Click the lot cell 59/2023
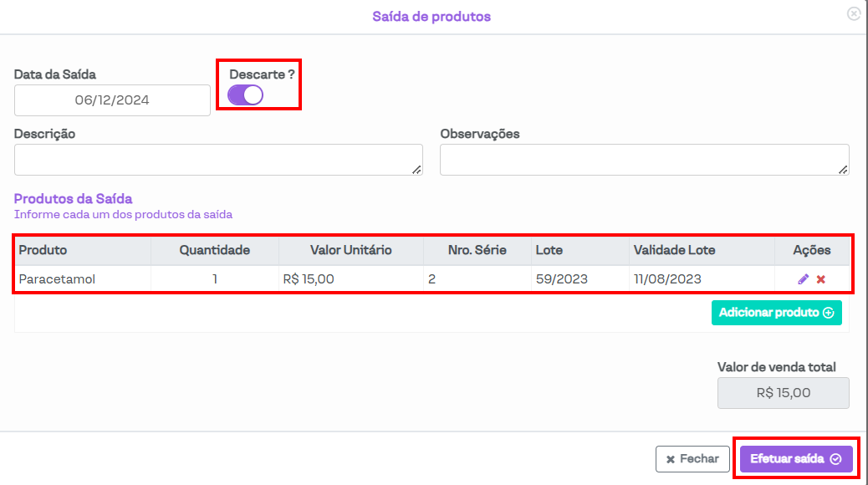Image resolution: width=868 pixels, height=485 pixels. [x=562, y=279]
